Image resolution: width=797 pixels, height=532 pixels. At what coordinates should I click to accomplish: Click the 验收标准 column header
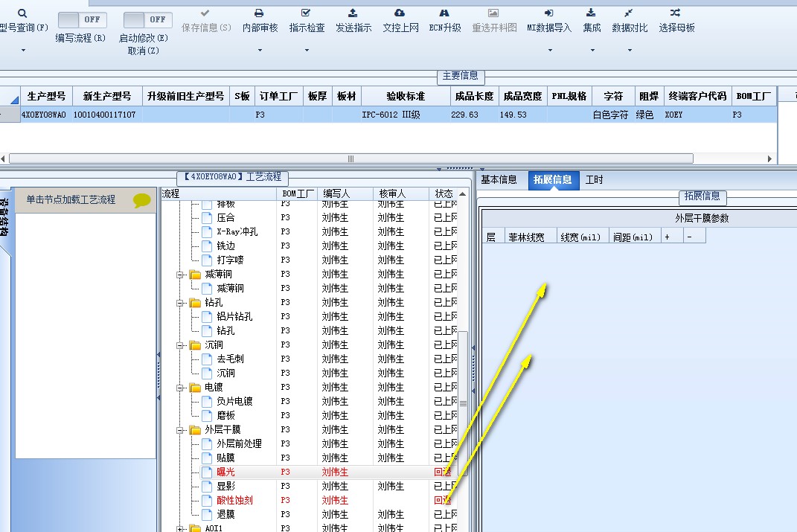coord(405,96)
